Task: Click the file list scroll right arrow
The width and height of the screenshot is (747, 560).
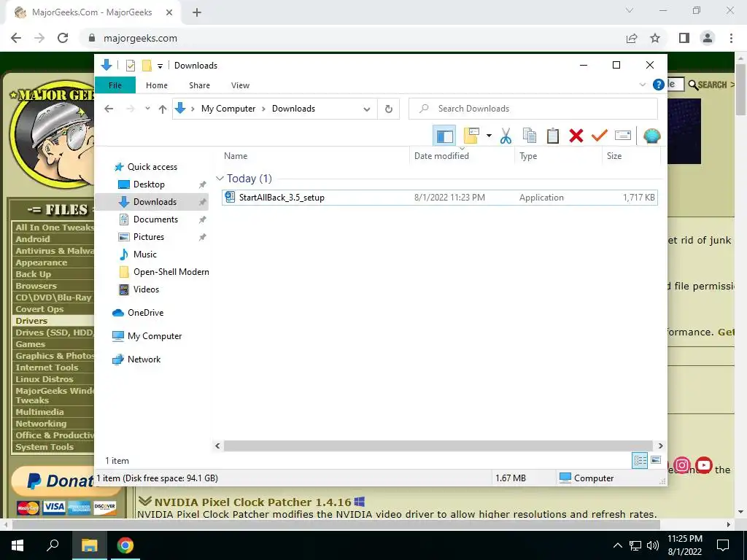Action: coord(660,446)
